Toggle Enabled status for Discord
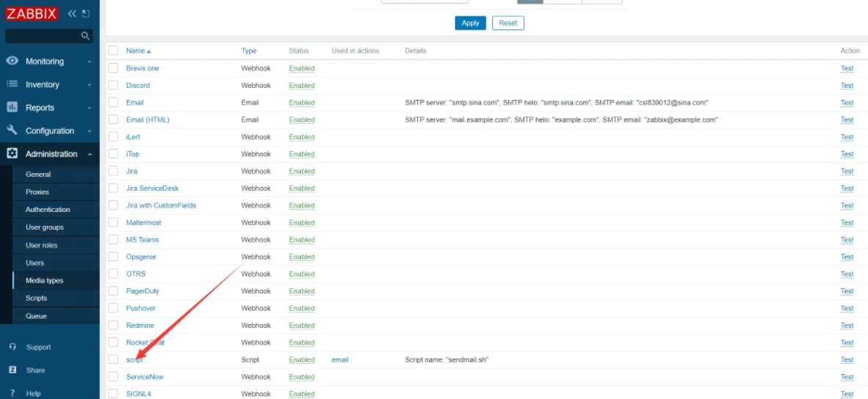 point(302,85)
